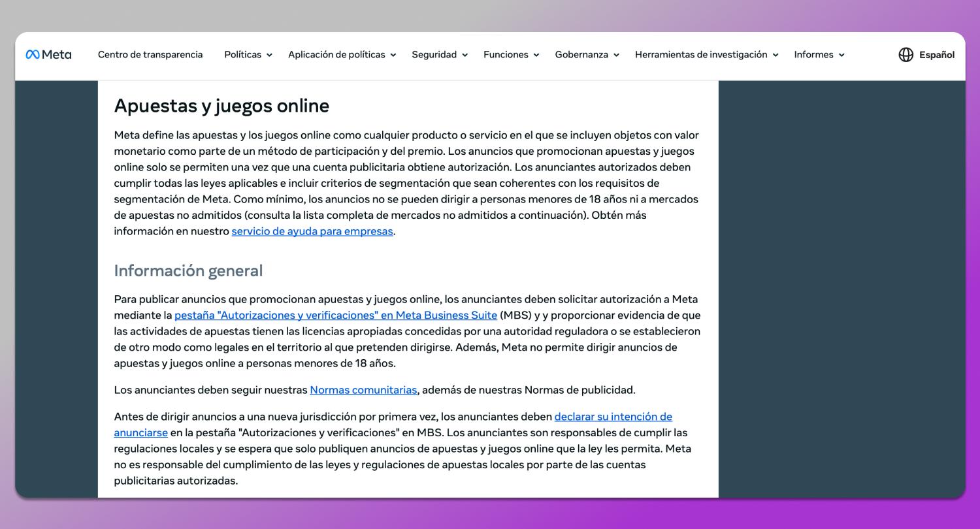This screenshot has width=980, height=529.
Task: Open the servicio de ayuda para empresas link
Action: pos(312,231)
